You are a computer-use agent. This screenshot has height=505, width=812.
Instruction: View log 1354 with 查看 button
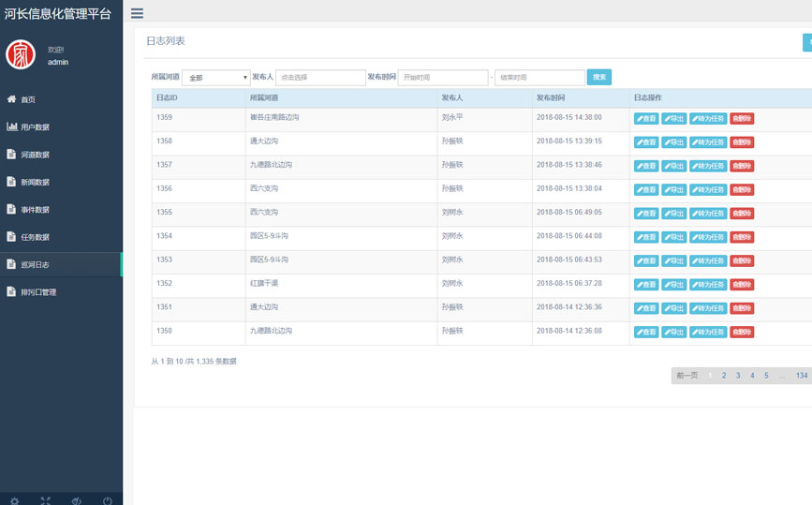pyautogui.click(x=646, y=237)
